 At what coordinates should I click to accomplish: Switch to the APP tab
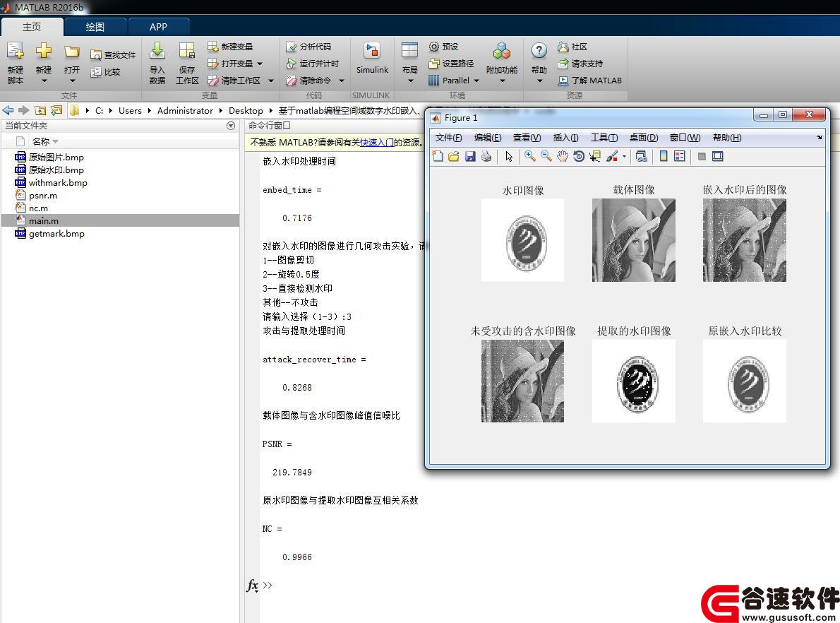[158, 27]
